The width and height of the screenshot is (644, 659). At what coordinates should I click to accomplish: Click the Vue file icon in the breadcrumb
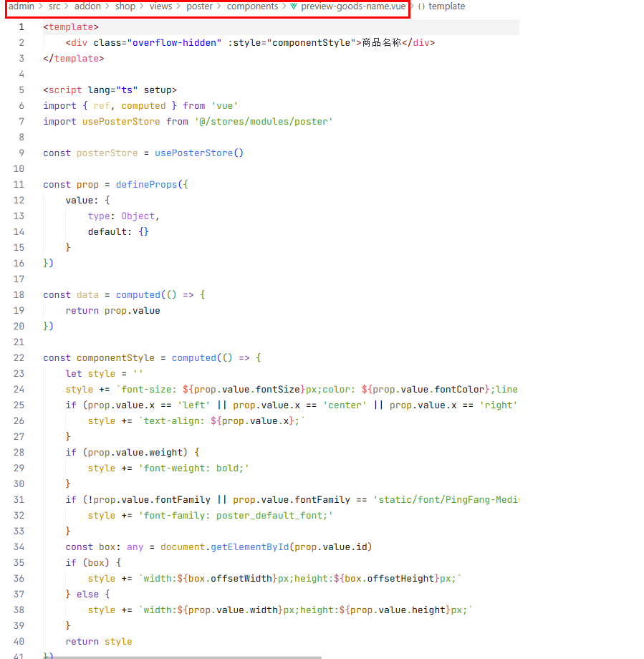(x=294, y=6)
